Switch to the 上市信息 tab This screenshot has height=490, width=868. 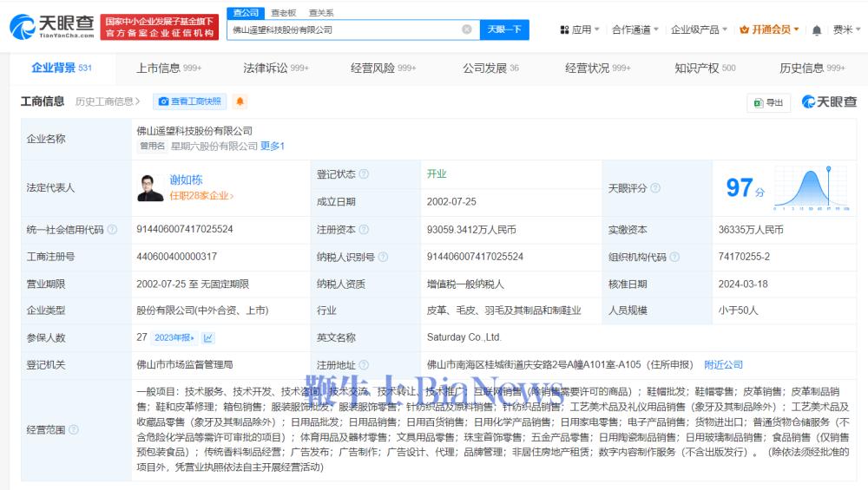169,68
